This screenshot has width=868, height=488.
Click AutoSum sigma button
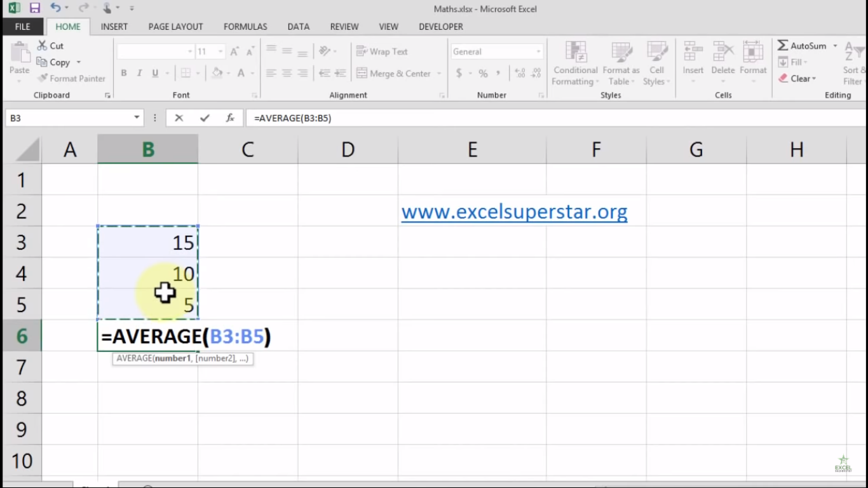pos(802,46)
